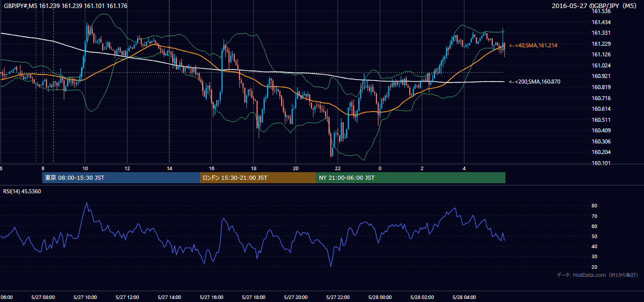
Task: Click RSI scale value 80
Action: (595, 206)
